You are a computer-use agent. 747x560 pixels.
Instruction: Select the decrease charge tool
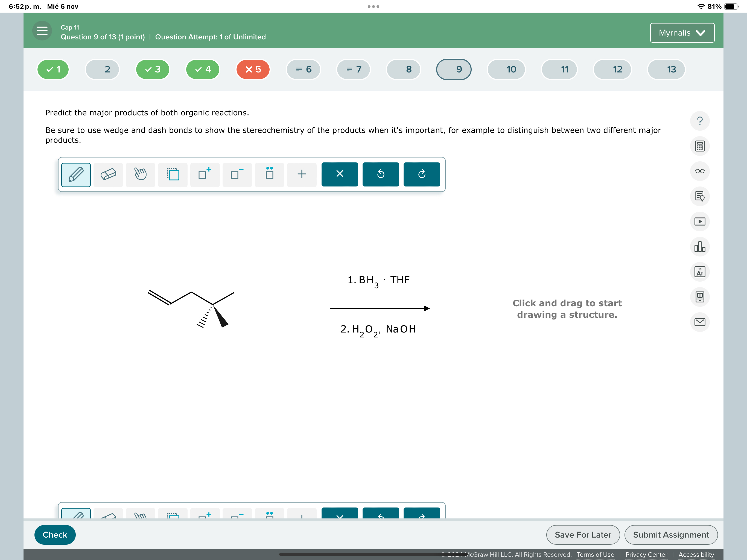click(237, 174)
